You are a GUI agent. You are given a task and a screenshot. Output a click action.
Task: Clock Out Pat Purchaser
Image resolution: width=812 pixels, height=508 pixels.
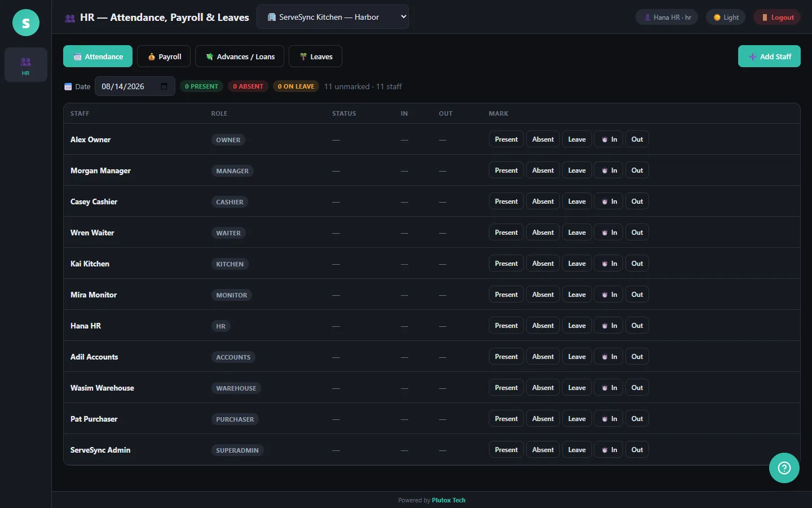click(637, 419)
